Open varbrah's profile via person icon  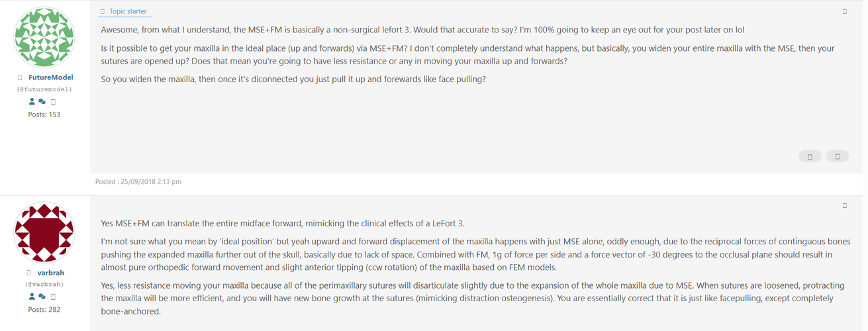(32, 297)
